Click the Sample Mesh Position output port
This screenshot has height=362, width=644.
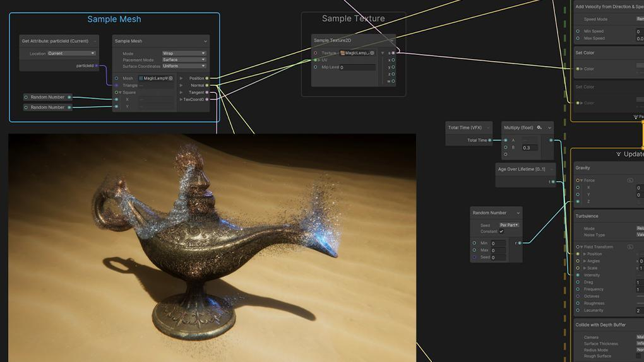click(206, 78)
